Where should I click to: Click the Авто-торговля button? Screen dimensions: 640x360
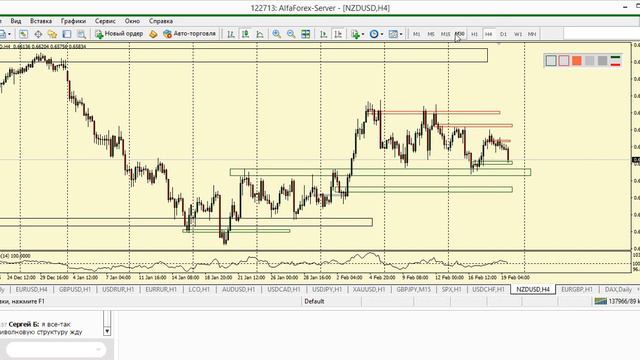tap(189, 34)
